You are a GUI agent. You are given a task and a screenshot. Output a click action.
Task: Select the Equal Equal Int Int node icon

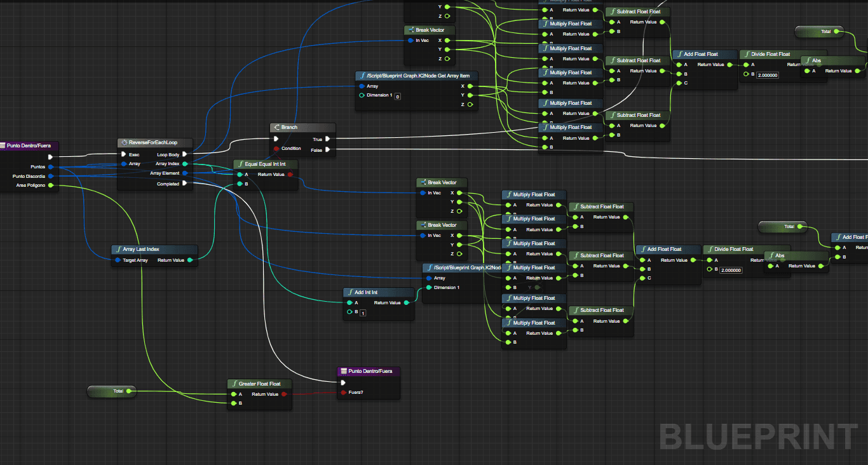(x=240, y=164)
